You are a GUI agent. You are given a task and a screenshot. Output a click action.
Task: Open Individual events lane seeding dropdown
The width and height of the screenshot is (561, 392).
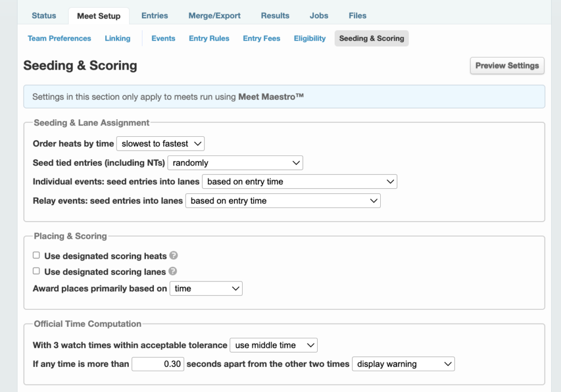coord(300,182)
